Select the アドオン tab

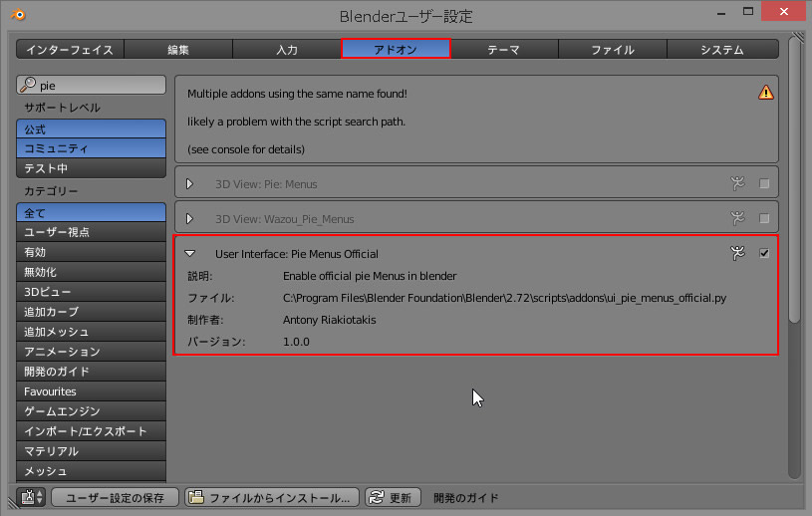click(x=396, y=49)
